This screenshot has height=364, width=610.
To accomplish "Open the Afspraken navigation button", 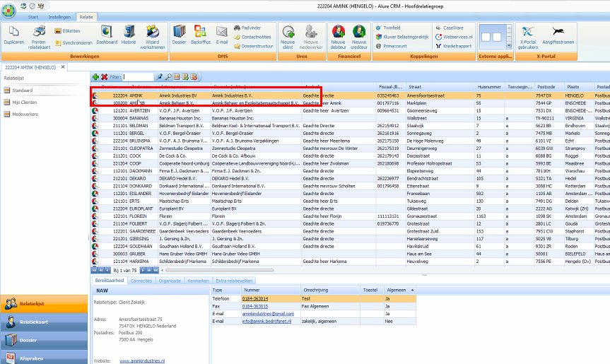I will tap(44, 358).
